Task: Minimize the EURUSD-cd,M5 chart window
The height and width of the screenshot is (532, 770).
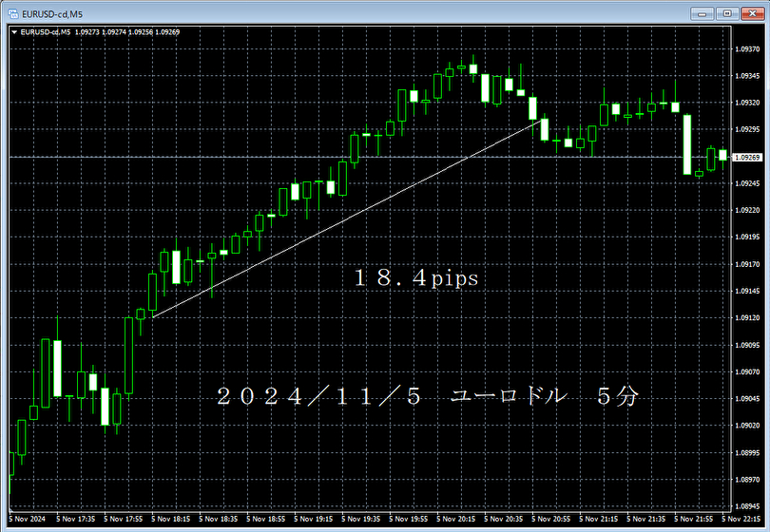Action: click(703, 12)
